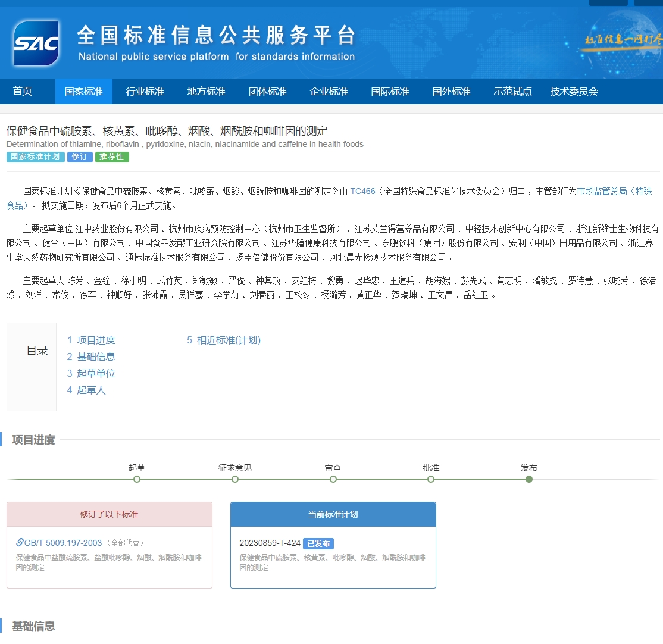Click the 发布 stage filled marker

(x=529, y=479)
